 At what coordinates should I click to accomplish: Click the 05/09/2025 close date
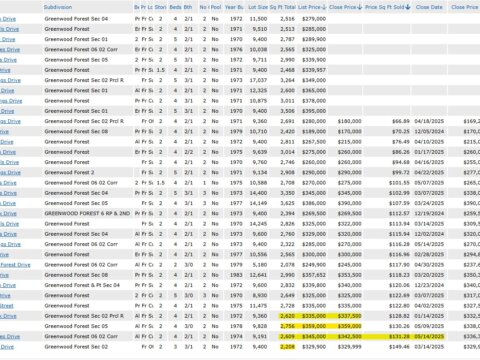[x=429, y=326]
